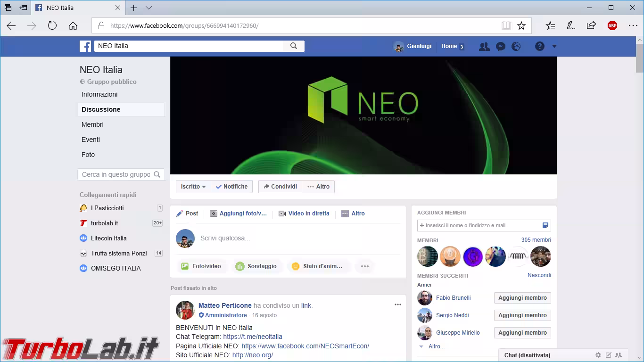Viewport: 644px width, 362px height.
Task: Click the search magnifier in Facebook bar
Action: point(294,46)
